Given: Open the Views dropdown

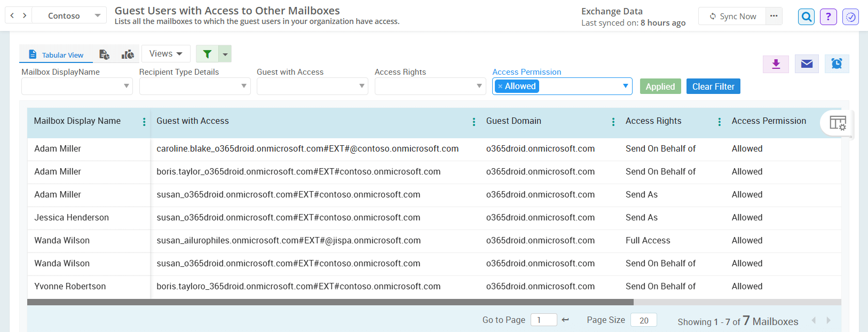Looking at the screenshot, I should pos(166,54).
